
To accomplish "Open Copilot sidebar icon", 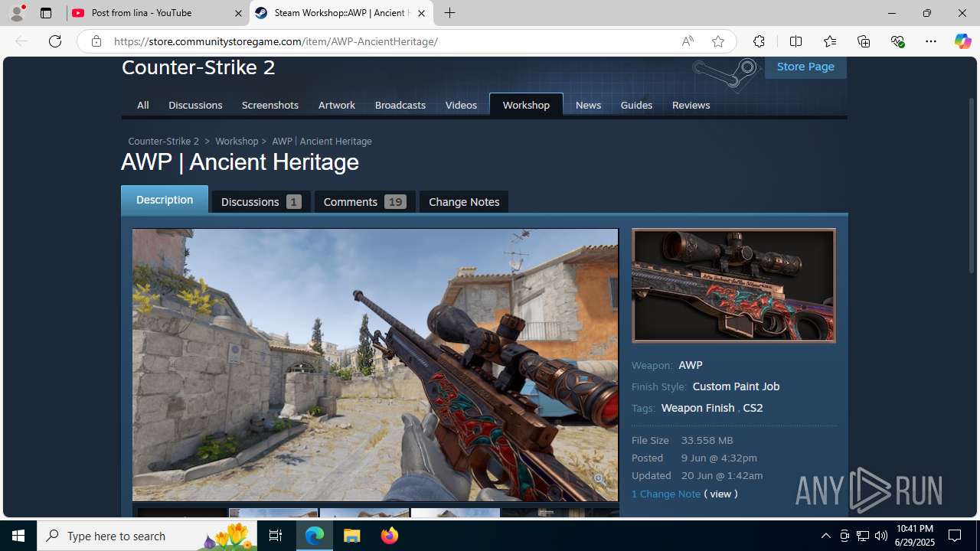I will tap(962, 41).
